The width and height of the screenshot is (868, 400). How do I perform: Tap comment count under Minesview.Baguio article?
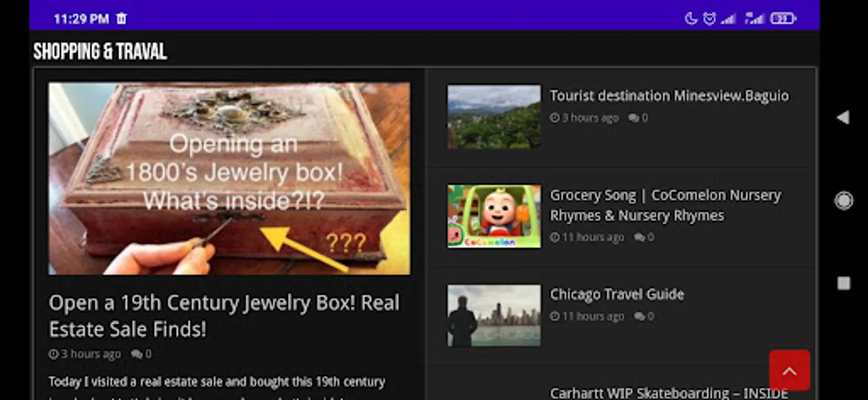[638, 118]
